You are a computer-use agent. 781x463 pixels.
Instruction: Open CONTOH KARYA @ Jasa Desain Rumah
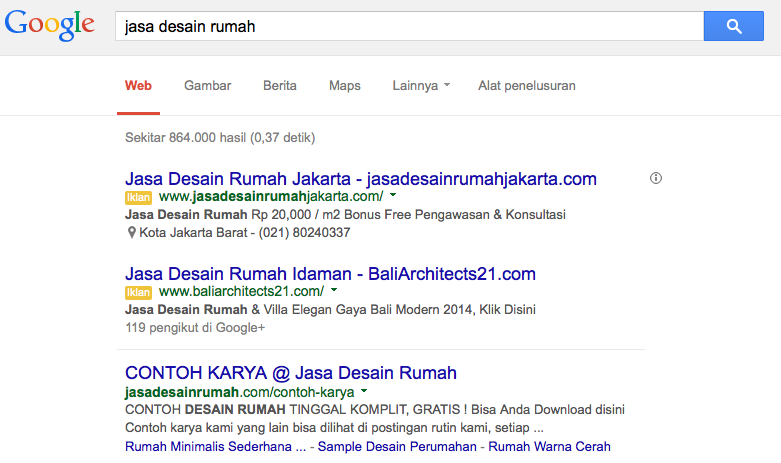[x=291, y=373]
